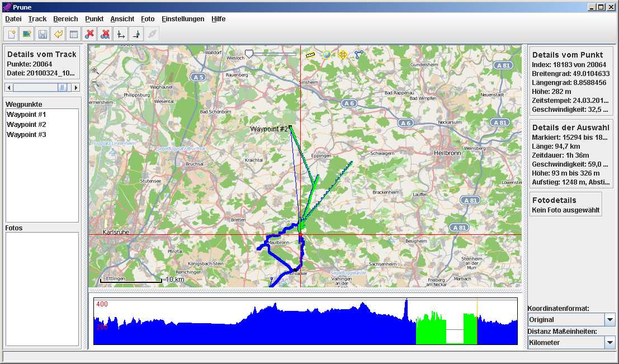Click the delete selected range icon
The image size is (619, 364).
(x=105, y=34)
